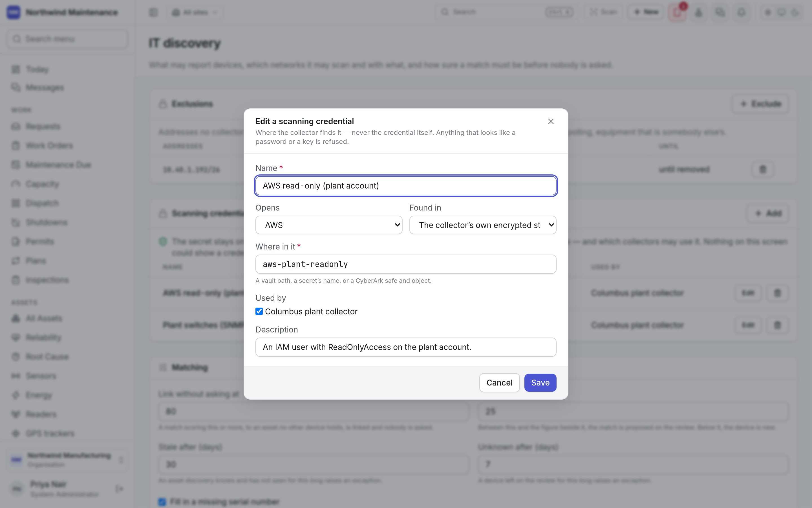Open Shutdowns in the sidebar
812x508 pixels.
pos(67,222)
